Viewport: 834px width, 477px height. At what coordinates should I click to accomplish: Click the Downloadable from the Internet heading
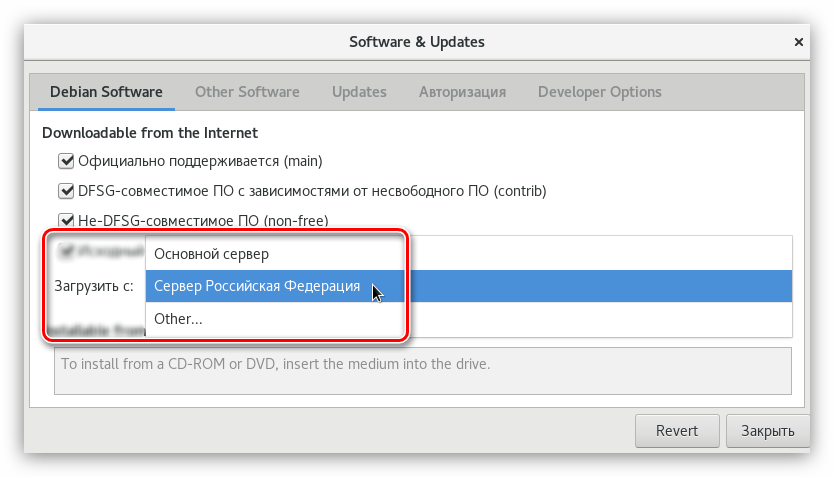coord(150,132)
